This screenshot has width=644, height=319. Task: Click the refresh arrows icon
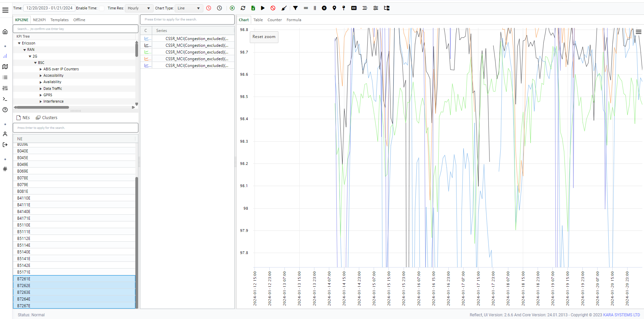(243, 8)
